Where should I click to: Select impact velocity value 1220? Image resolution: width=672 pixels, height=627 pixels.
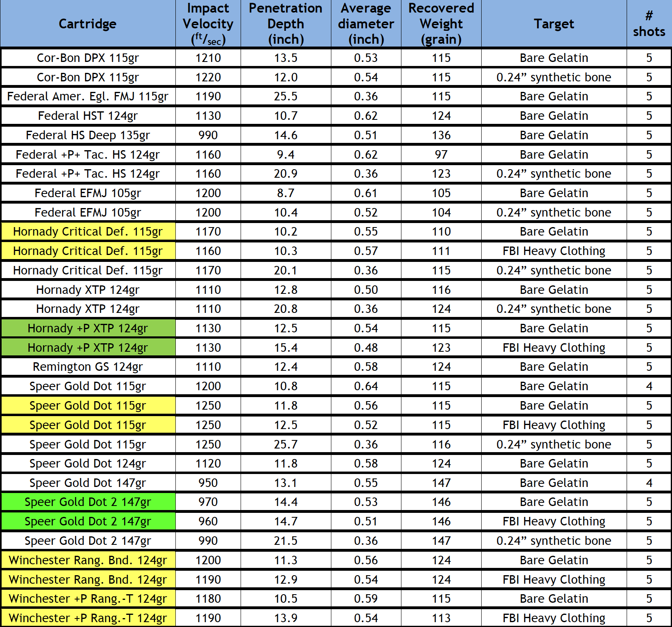[x=208, y=77]
